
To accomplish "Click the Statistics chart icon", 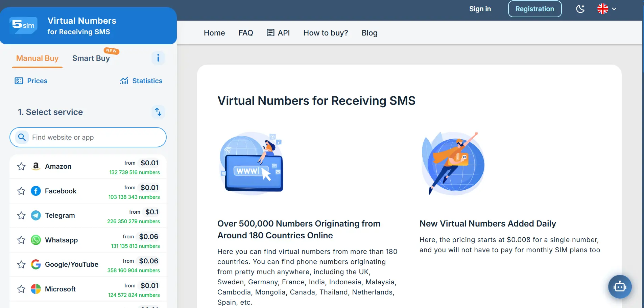I will [x=124, y=81].
